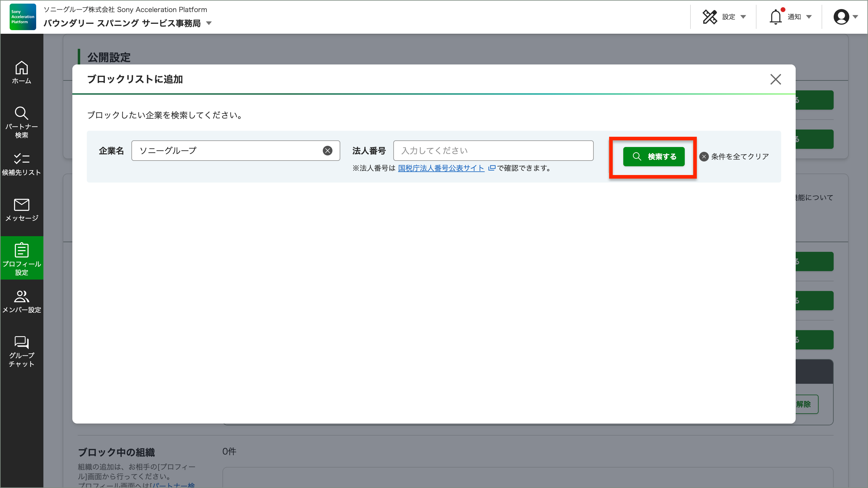Click the Sony Acceleration Platform logo

(22, 17)
